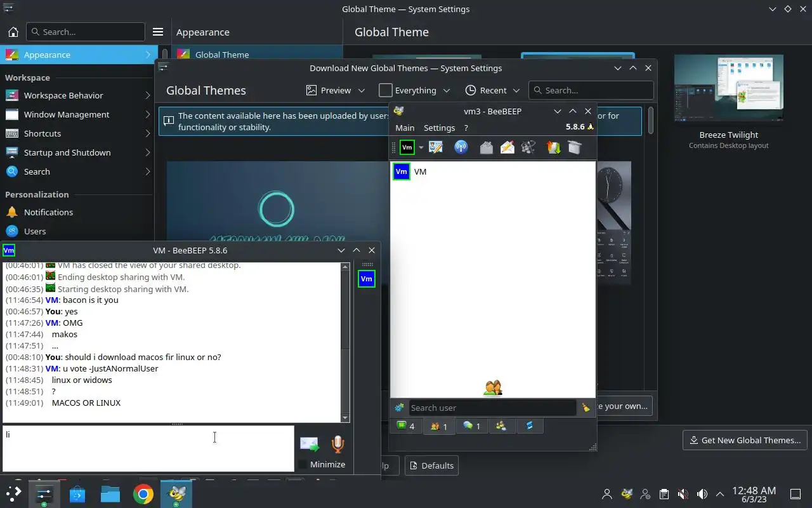This screenshot has height=508, width=812.
Task: Switch to the green tab labeled 4
Action: 405,426
